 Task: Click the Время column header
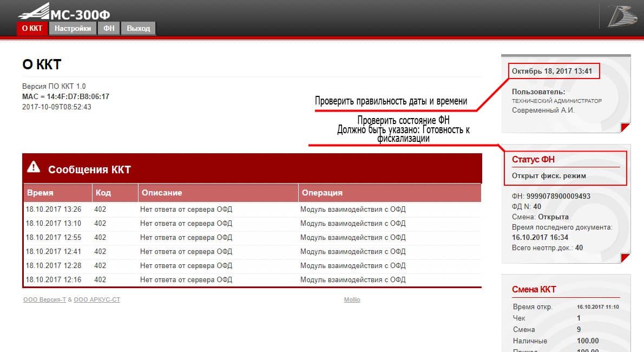[58, 192]
